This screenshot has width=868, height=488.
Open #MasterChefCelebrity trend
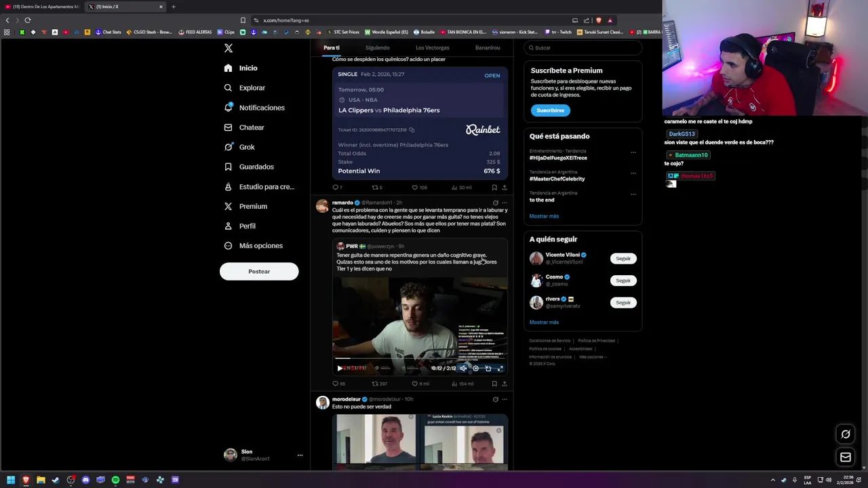tap(557, 179)
